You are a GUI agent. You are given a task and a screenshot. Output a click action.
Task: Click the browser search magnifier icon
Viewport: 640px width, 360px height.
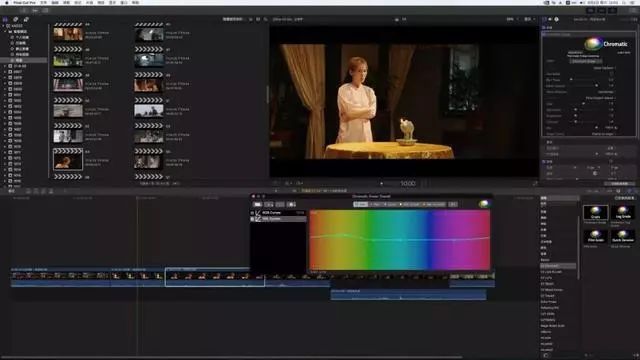pyautogui.click(x=266, y=19)
